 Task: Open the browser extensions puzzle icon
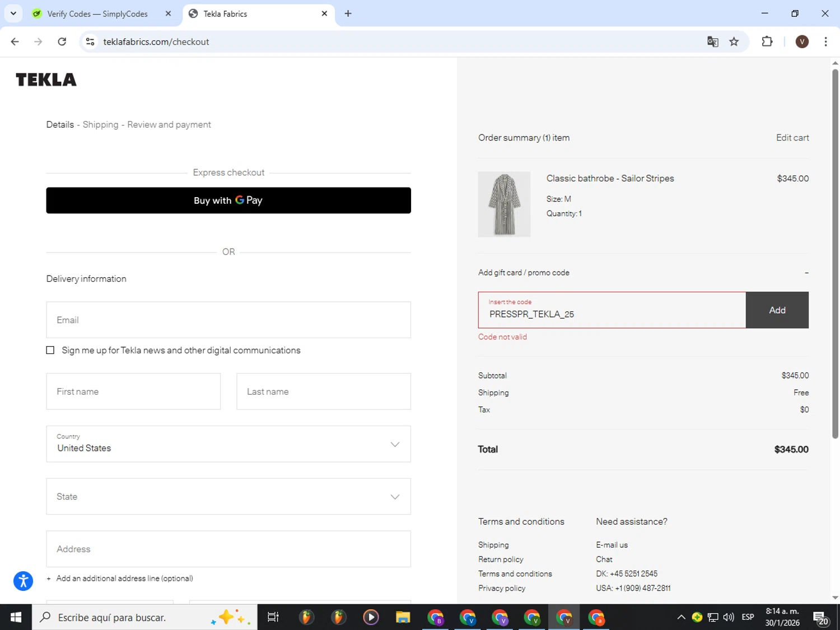[767, 41]
